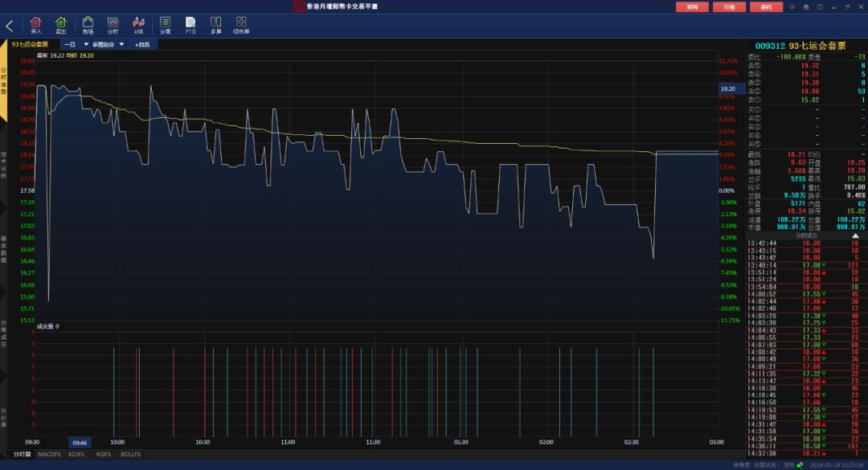Add stock via +自选 button

tap(142, 44)
